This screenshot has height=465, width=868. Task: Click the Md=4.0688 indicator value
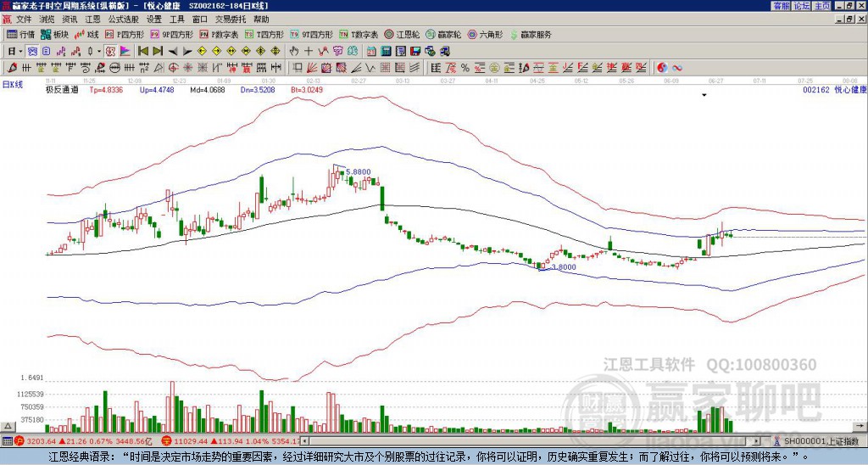click(x=208, y=89)
